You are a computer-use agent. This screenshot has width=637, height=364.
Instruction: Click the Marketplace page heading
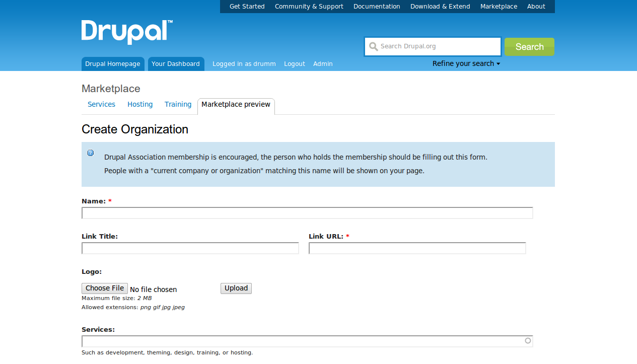tap(111, 89)
